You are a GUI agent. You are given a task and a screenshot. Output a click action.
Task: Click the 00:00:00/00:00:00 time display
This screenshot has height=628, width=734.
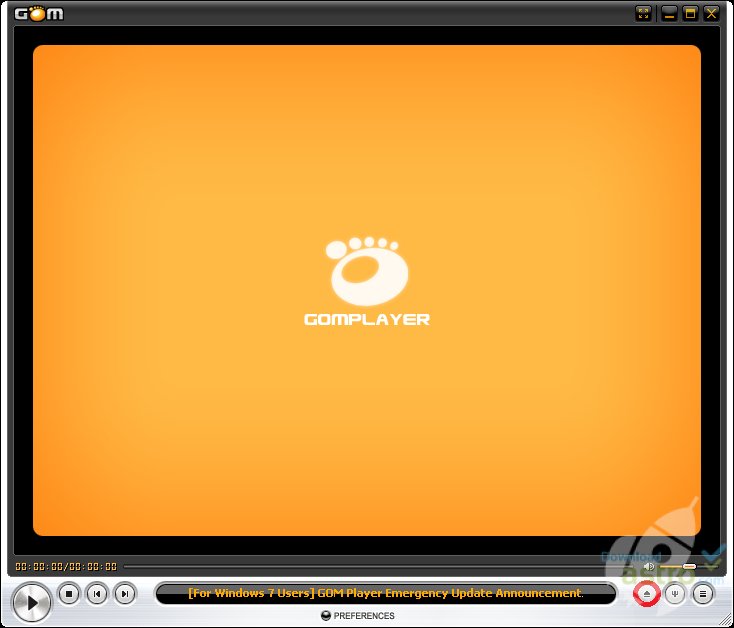pyautogui.click(x=66, y=567)
